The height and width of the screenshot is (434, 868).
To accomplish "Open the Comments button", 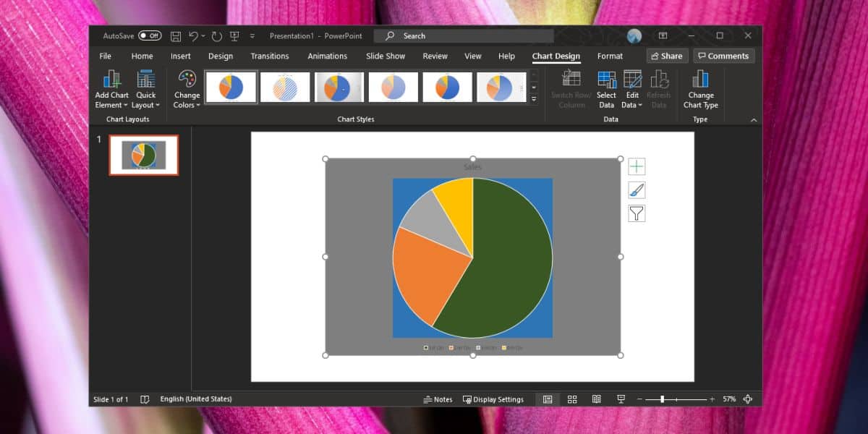I will (723, 56).
